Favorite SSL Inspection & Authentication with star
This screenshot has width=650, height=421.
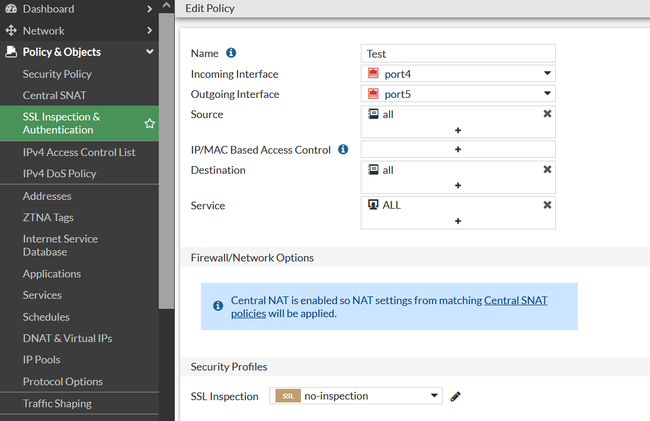pos(150,123)
